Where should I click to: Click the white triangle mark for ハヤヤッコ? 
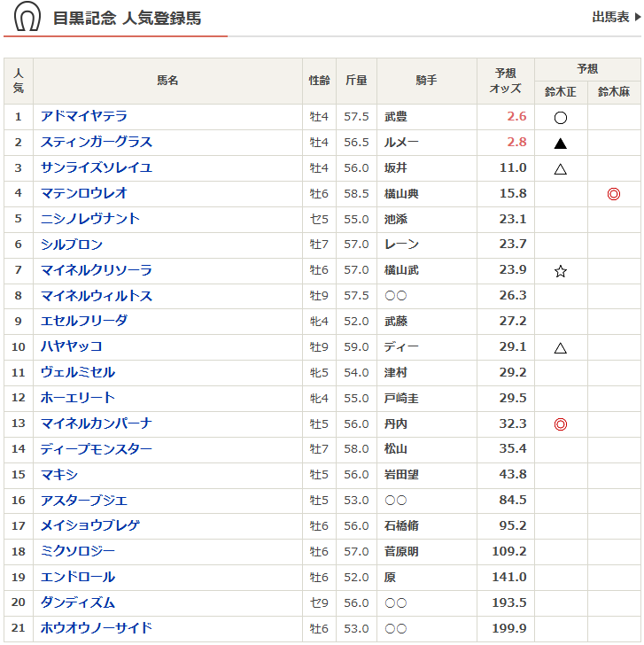point(560,348)
